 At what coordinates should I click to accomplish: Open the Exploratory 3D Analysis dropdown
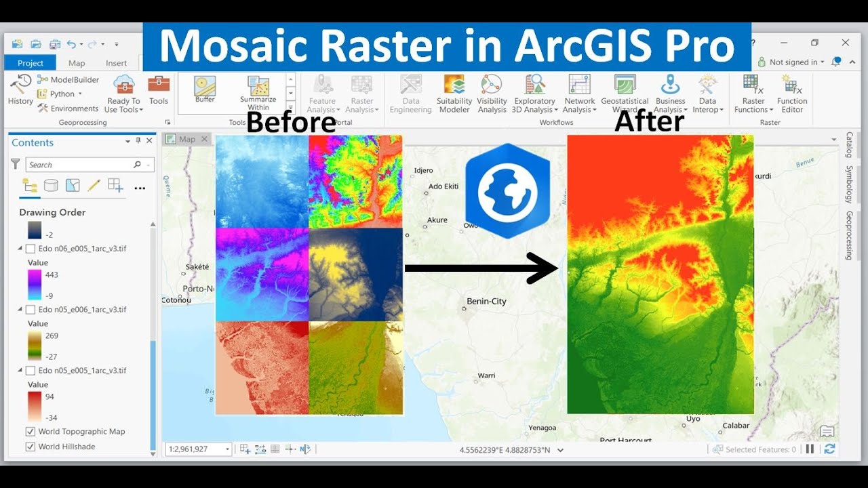tap(534, 94)
